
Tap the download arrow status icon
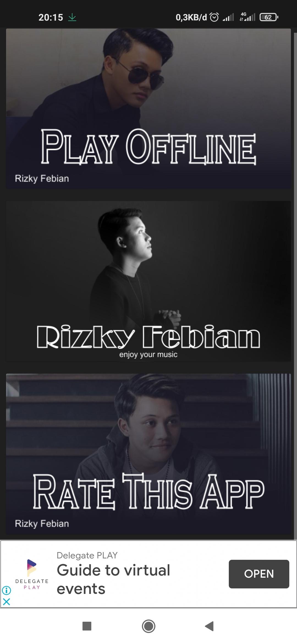pyautogui.click(x=72, y=17)
